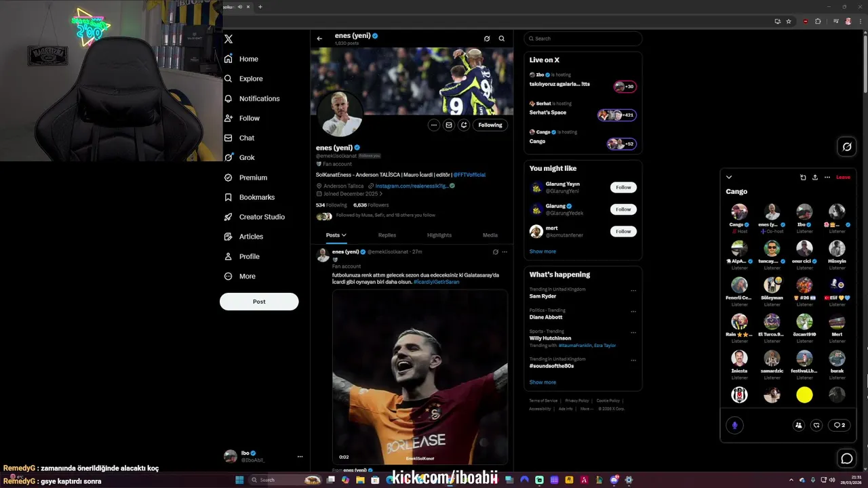This screenshot has width=868, height=488.
Task: Open the Follow sidebar item
Action: 242,118
